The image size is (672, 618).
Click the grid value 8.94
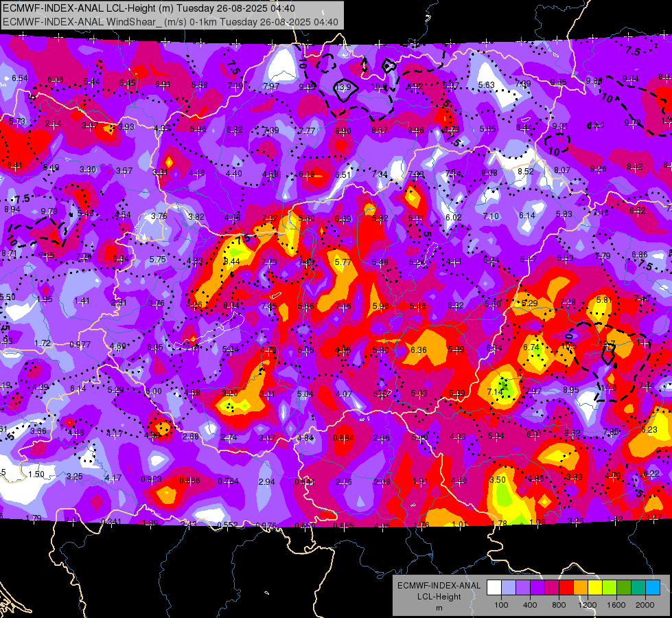point(12,209)
